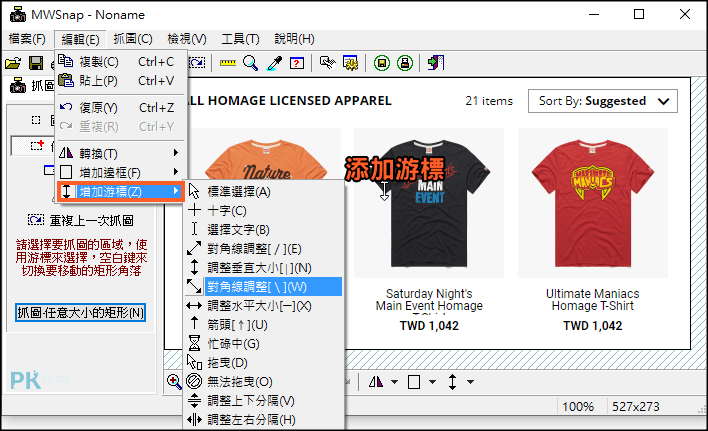
Task: Click the Ultimate Maniacs red shirt thumbnail
Action: click(x=592, y=203)
